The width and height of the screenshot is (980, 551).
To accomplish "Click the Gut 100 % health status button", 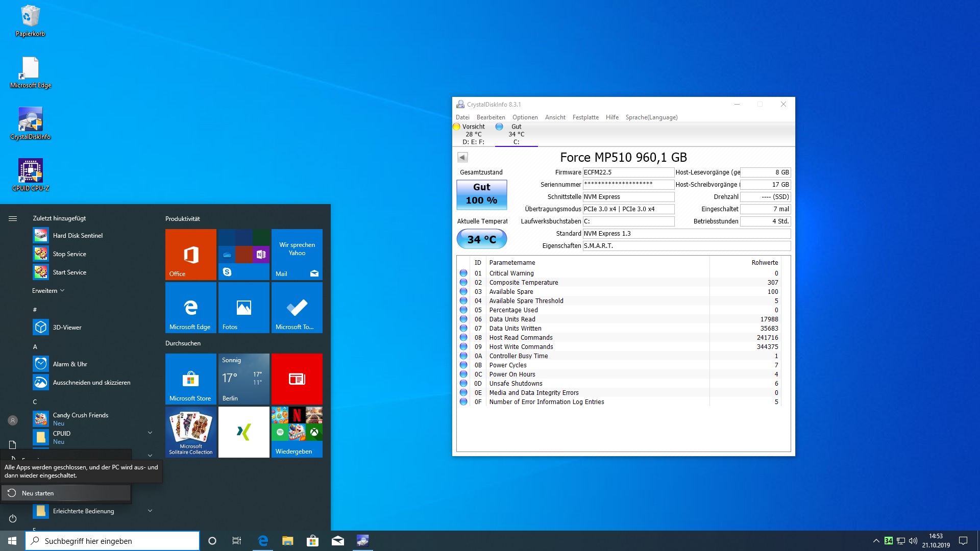I will (x=481, y=194).
